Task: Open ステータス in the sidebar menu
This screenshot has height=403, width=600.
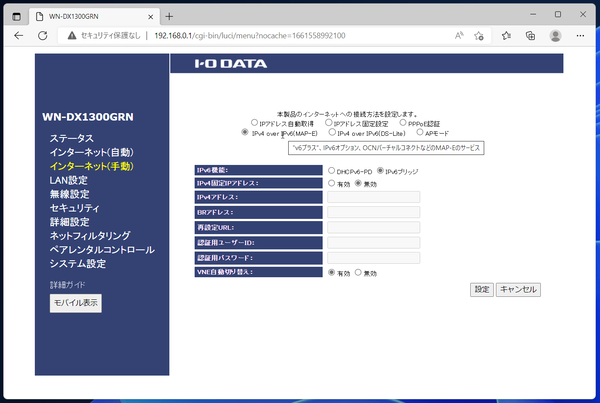Action: 71,138
